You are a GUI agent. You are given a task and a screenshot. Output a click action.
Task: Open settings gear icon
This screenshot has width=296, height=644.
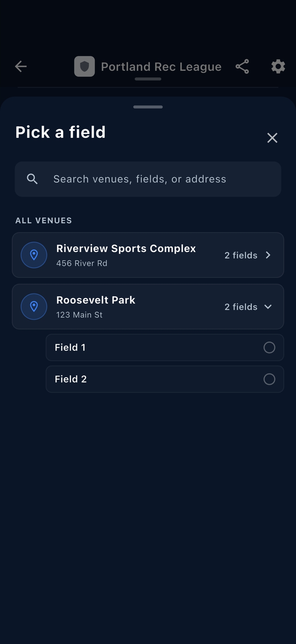pos(278,66)
